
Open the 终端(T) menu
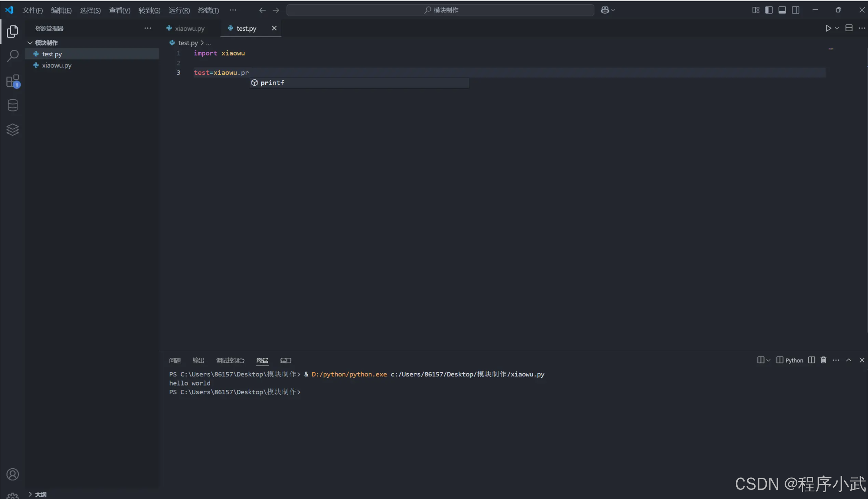click(208, 10)
